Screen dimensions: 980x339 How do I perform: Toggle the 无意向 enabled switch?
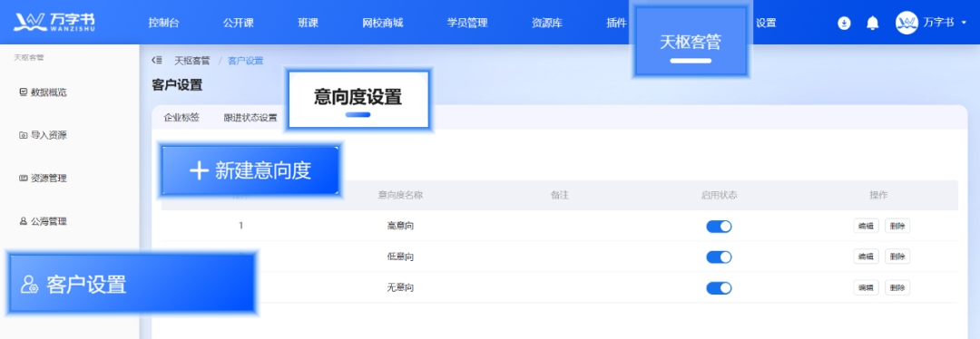pos(719,288)
